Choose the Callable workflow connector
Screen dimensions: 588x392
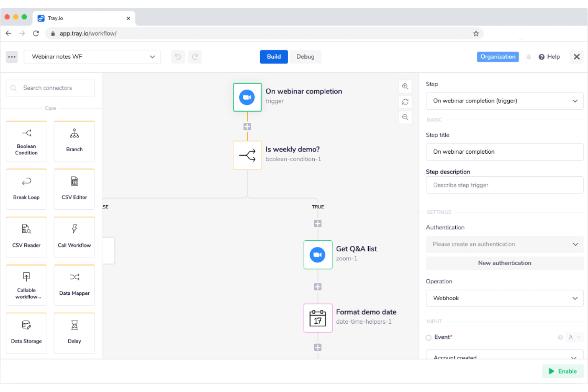click(26, 285)
